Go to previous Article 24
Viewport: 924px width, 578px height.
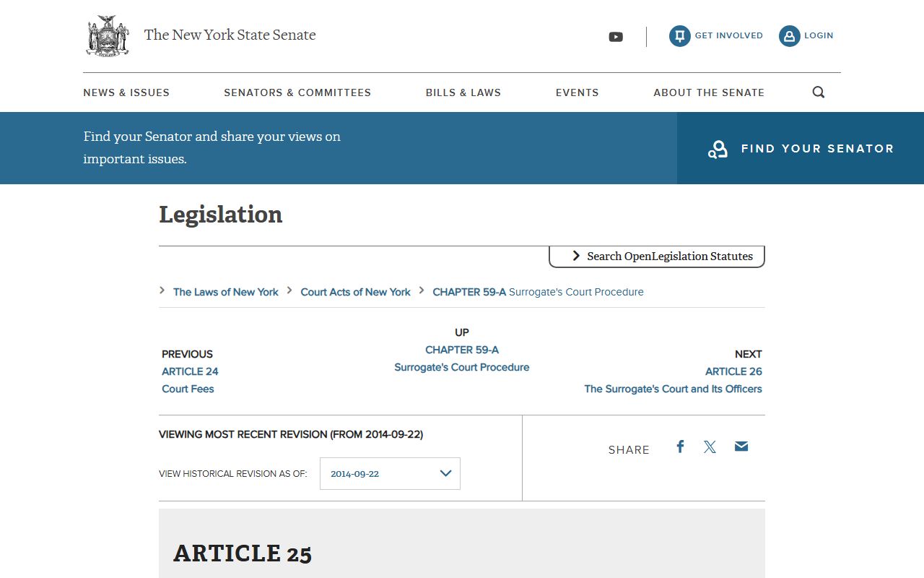(x=190, y=371)
